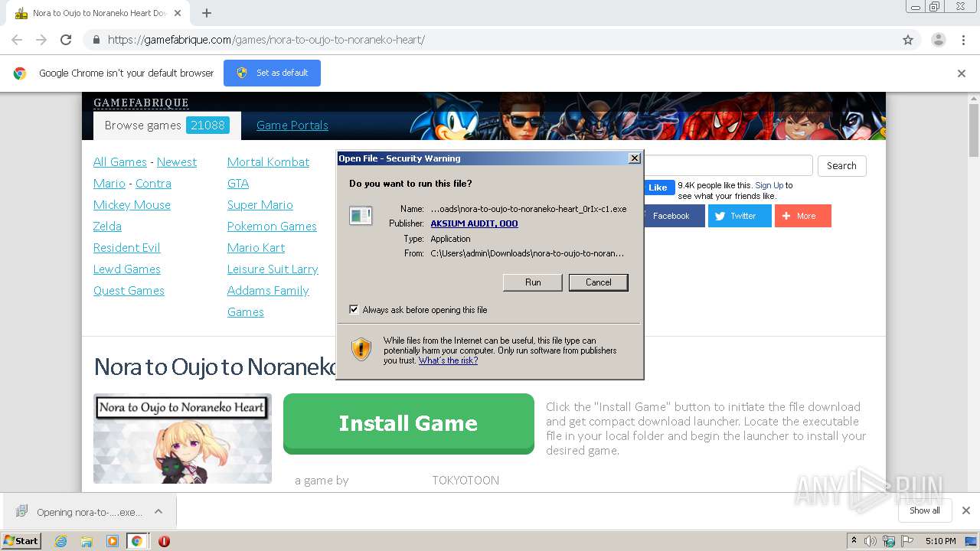Click the site search input field
The image size is (980, 551).
point(727,166)
